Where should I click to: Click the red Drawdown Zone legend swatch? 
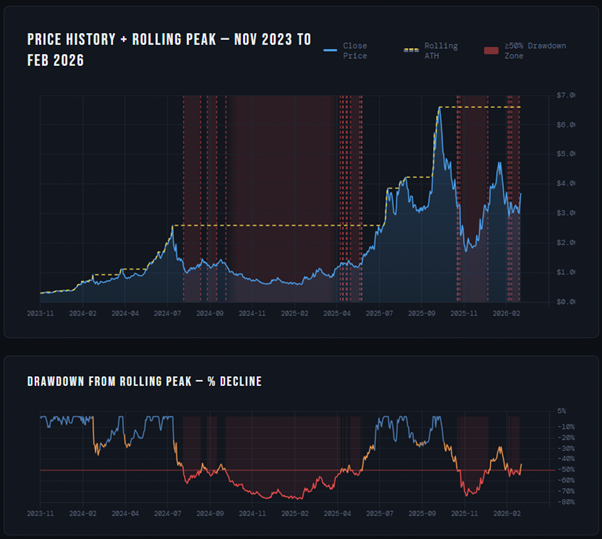(x=491, y=46)
